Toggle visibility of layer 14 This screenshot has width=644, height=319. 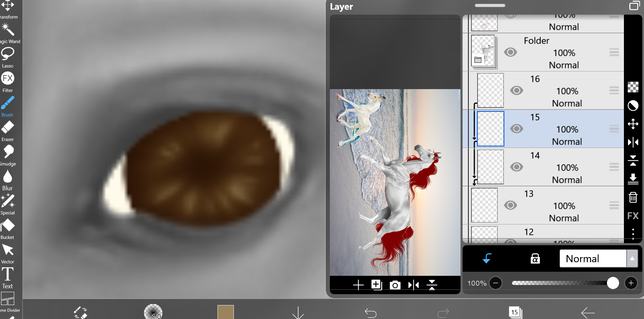(x=516, y=167)
